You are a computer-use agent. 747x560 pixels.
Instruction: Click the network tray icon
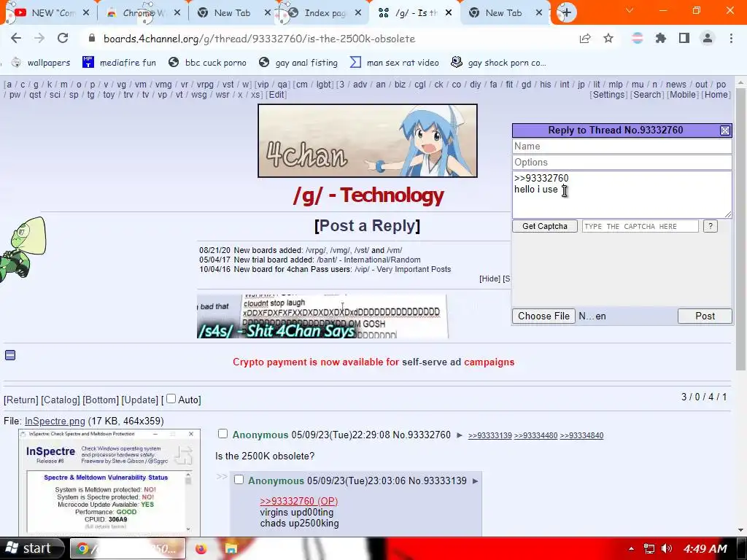[649, 549]
